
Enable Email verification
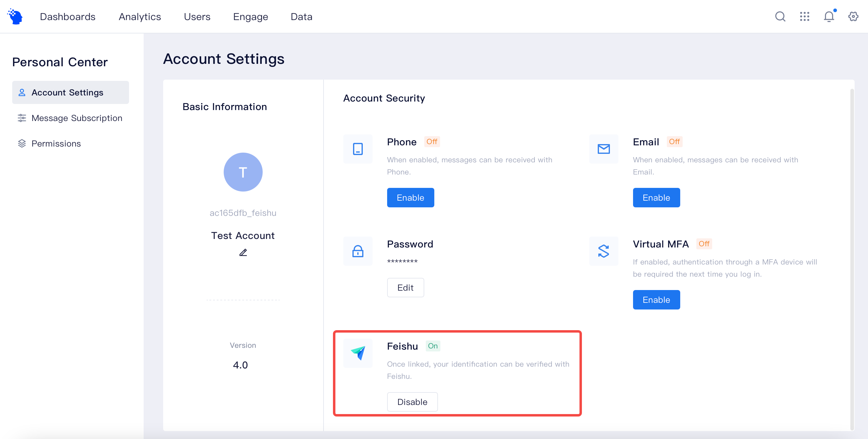click(656, 198)
